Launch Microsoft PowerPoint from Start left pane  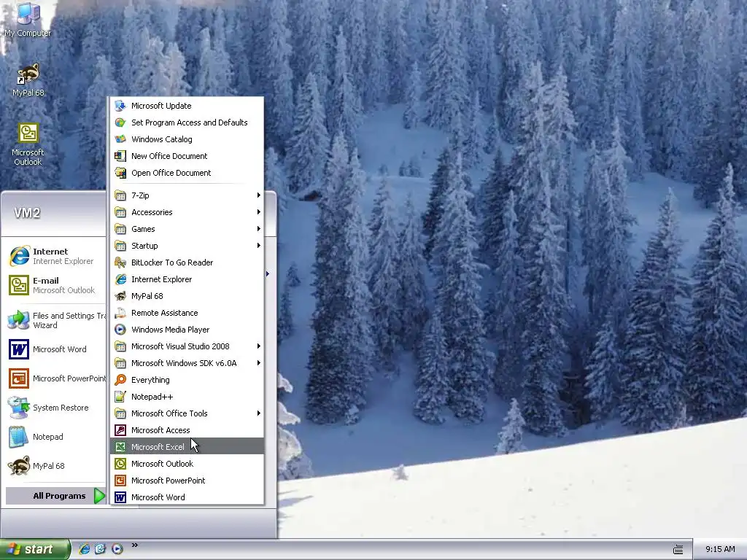click(x=54, y=378)
